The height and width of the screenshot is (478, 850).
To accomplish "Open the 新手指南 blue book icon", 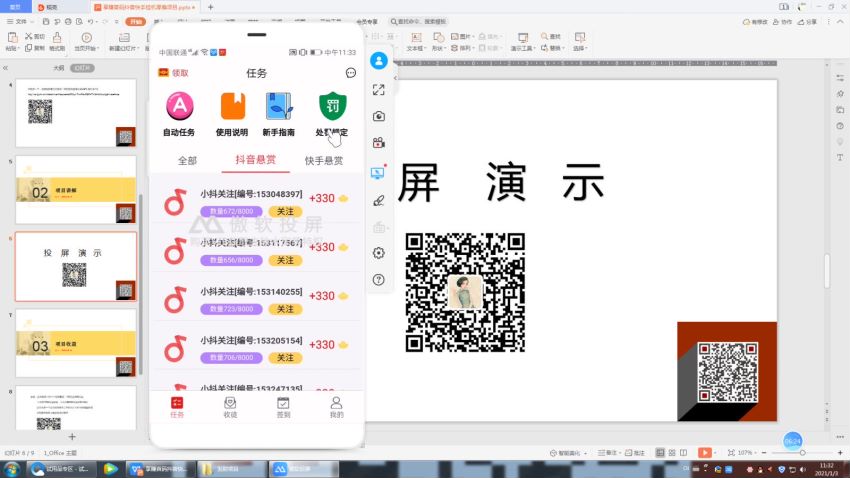I will (279, 106).
